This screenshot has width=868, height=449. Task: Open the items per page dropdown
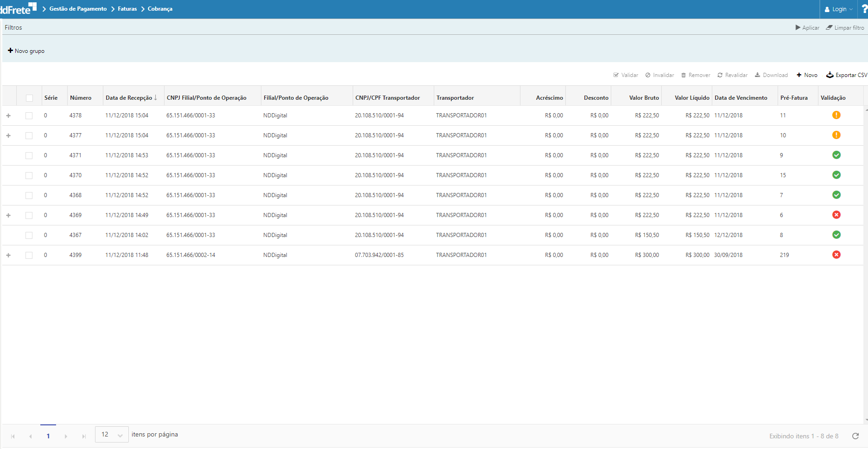pyautogui.click(x=112, y=435)
